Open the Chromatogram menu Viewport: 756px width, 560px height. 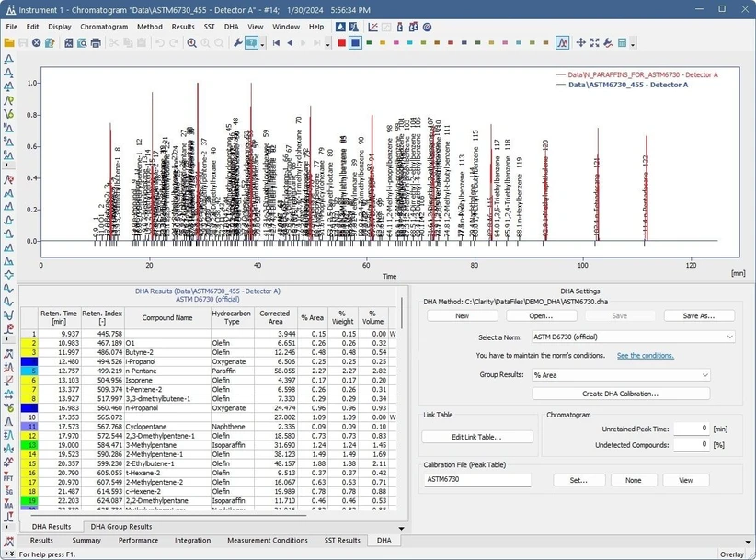(x=104, y=27)
